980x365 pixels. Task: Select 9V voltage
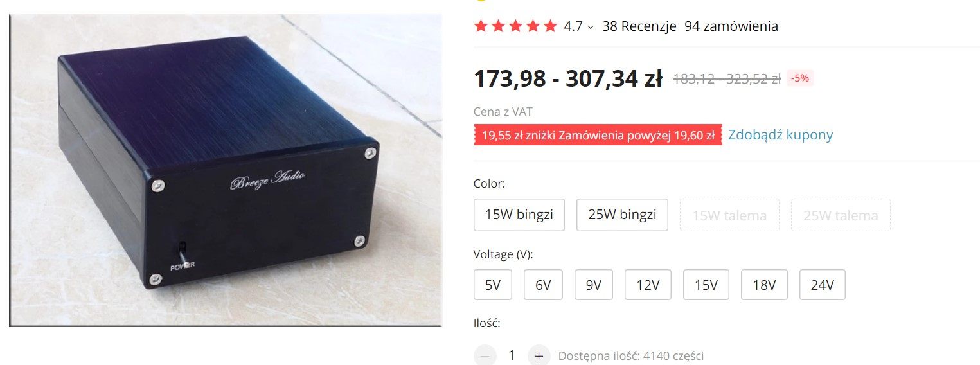(x=594, y=285)
